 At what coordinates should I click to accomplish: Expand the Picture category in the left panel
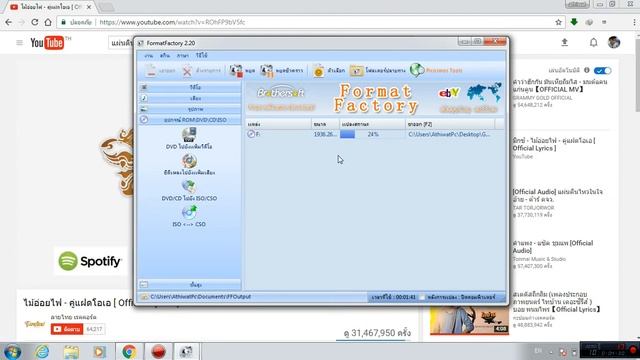[x=190, y=109]
